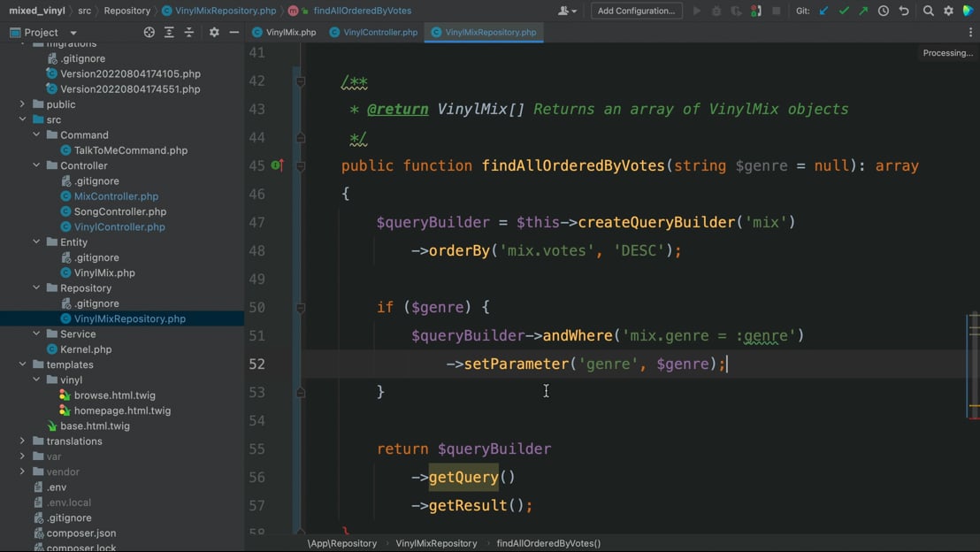
Task: Expand the public folder
Action: pos(22,103)
